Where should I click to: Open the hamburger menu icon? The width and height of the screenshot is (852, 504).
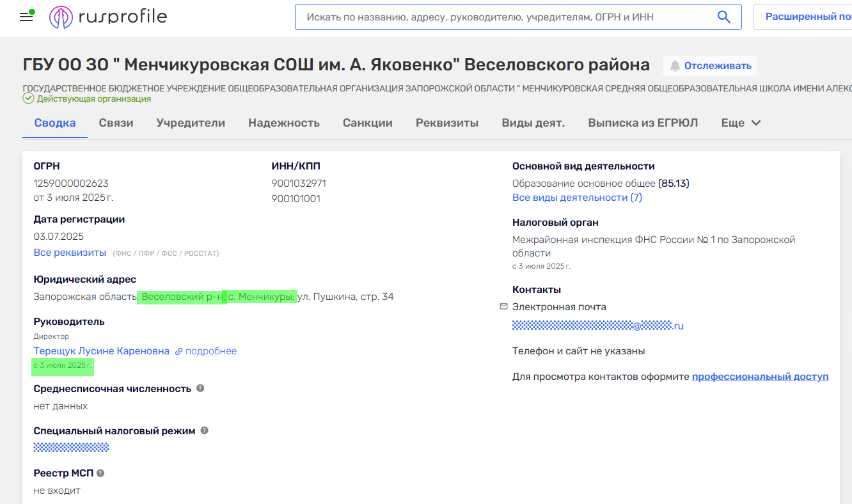click(26, 17)
